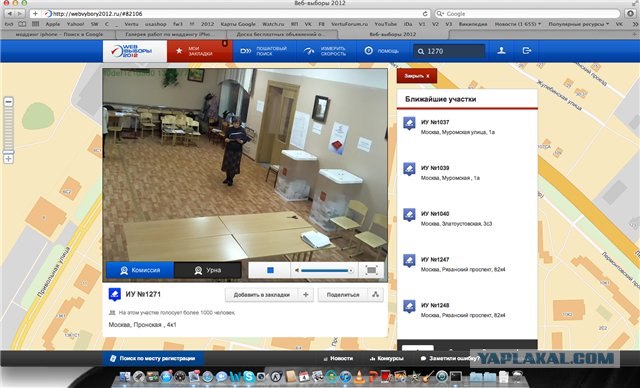Screen dimensions: 640x388
Task: Go forward in Safari history
Action: (x=19, y=13)
